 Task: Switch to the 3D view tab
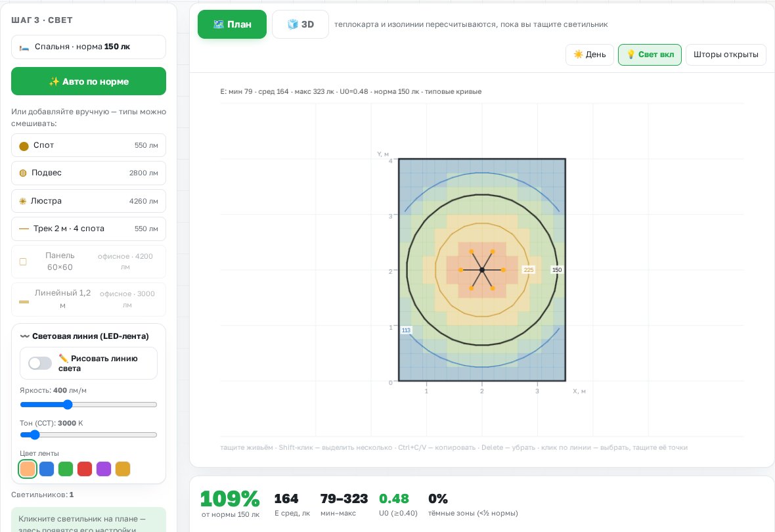[x=301, y=24]
